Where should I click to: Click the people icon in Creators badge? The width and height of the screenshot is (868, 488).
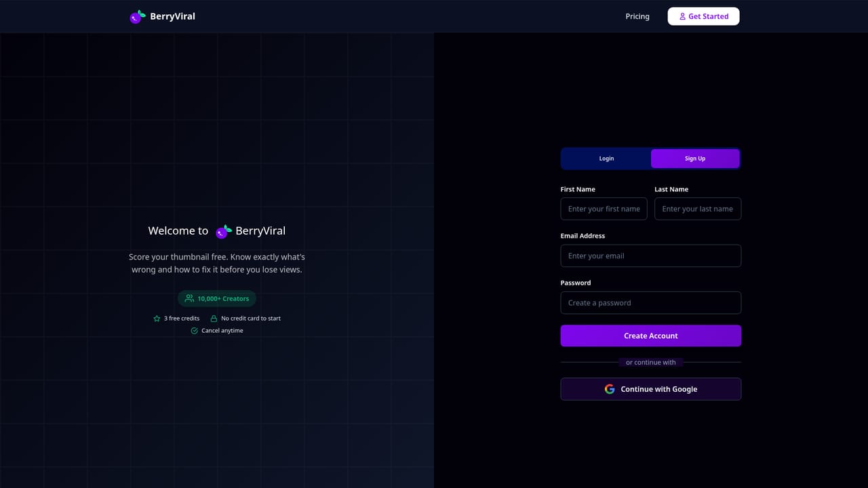click(189, 298)
